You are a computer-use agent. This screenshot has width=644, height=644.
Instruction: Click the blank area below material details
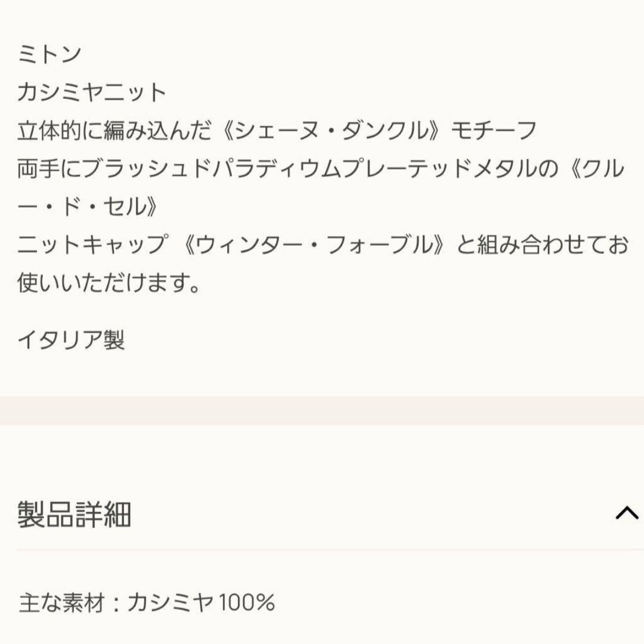click(322, 632)
